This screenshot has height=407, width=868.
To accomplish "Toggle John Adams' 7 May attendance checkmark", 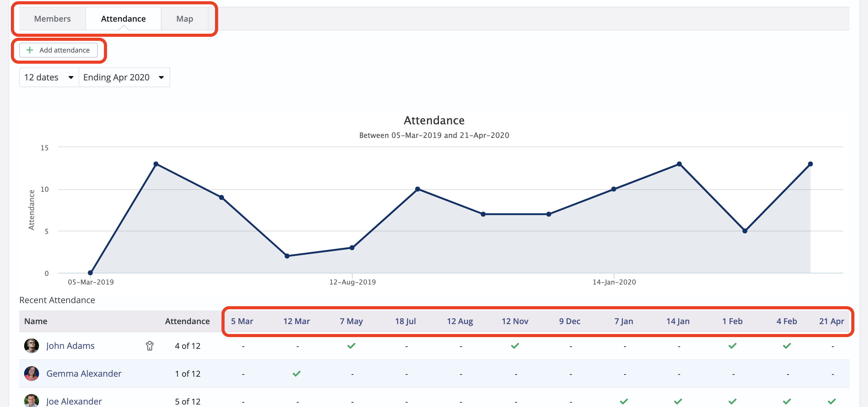I will coord(351,346).
